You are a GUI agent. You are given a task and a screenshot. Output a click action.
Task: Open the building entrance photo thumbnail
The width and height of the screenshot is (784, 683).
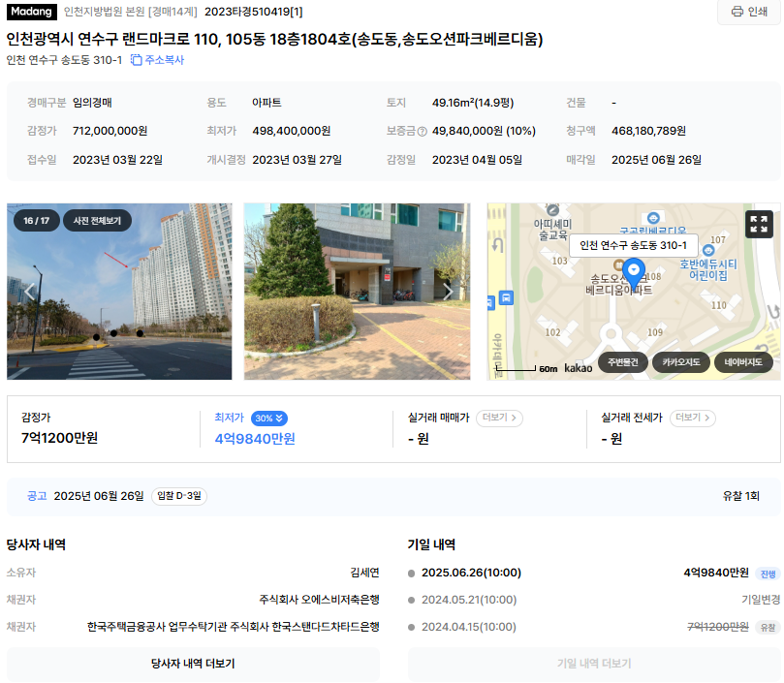(x=357, y=292)
